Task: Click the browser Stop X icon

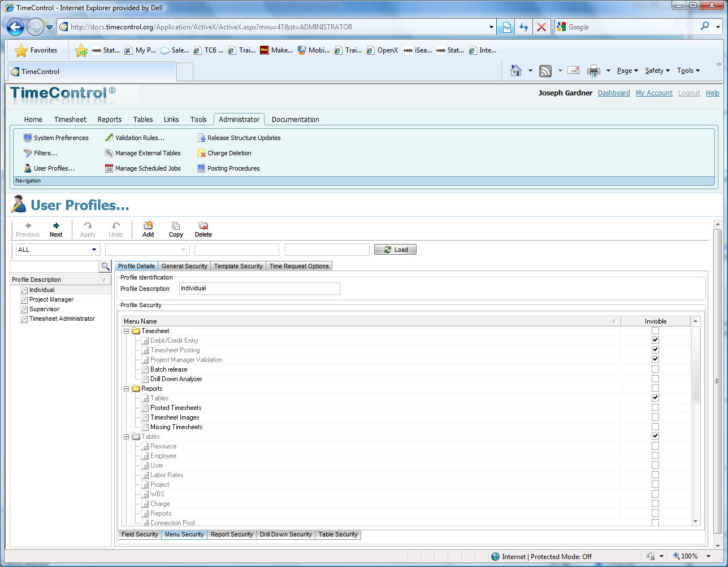Action: (541, 27)
